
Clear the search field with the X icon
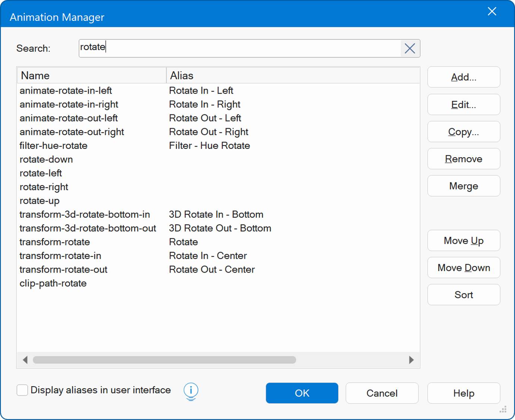coord(410,48)
